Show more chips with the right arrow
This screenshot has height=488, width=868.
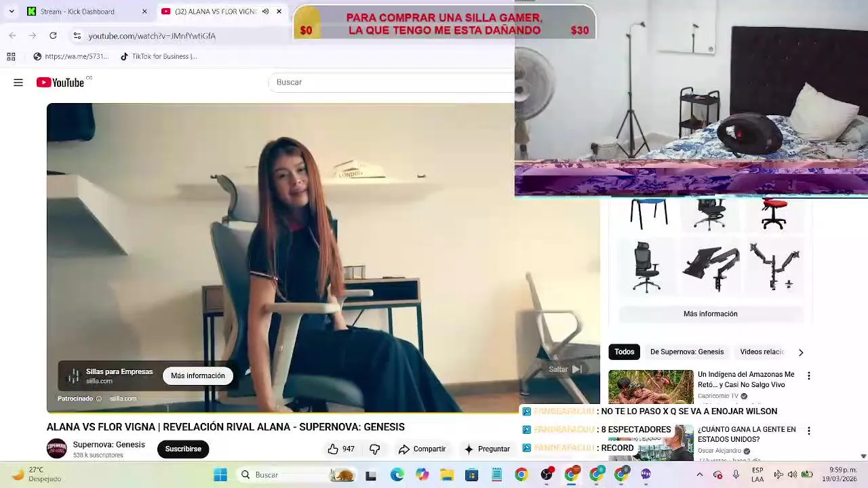801,352
